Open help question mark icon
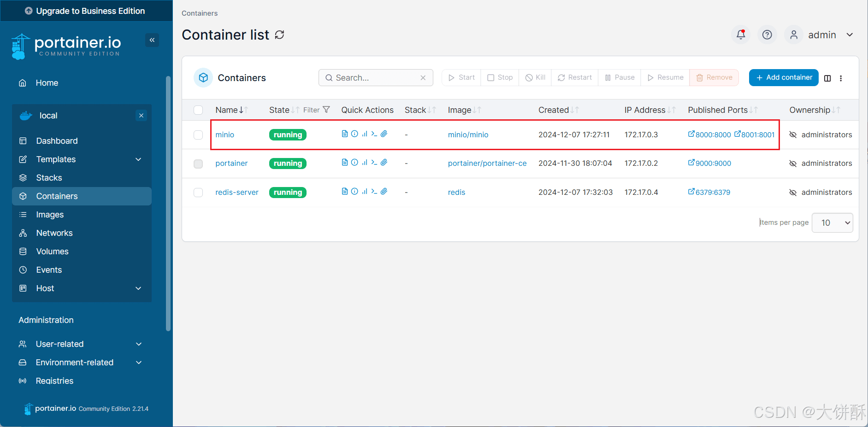Image resolution: width=868 pixels, height=427 pixels. click(x=767, y=35)
